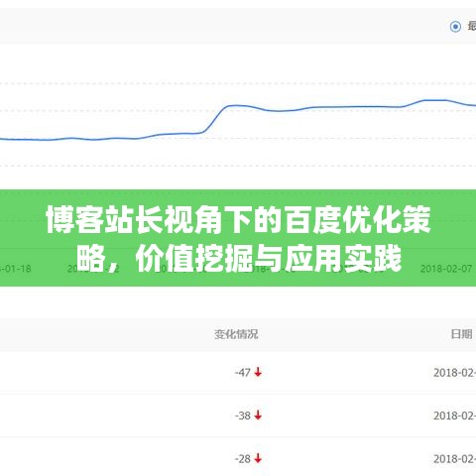Click the -28 change value

pyautogui.click(x=243, y=459)
